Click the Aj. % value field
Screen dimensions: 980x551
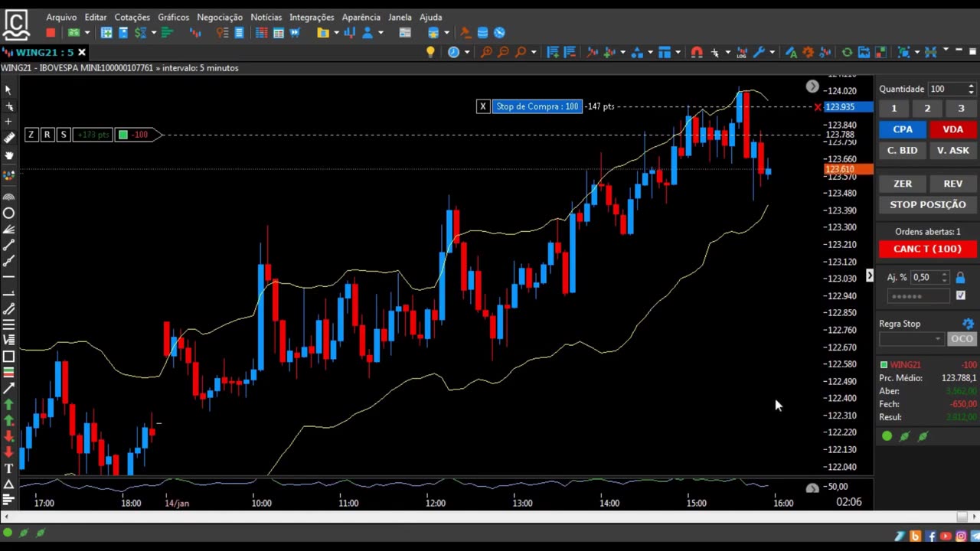(925, 278)
